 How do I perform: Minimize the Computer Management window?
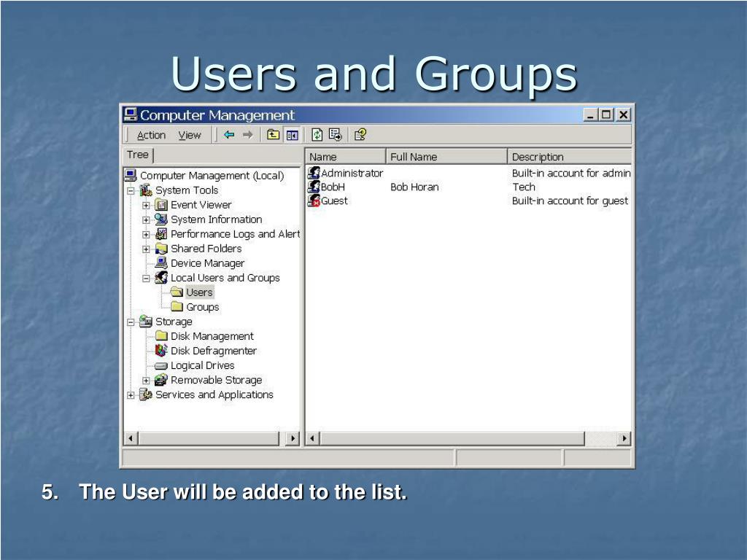591,114
